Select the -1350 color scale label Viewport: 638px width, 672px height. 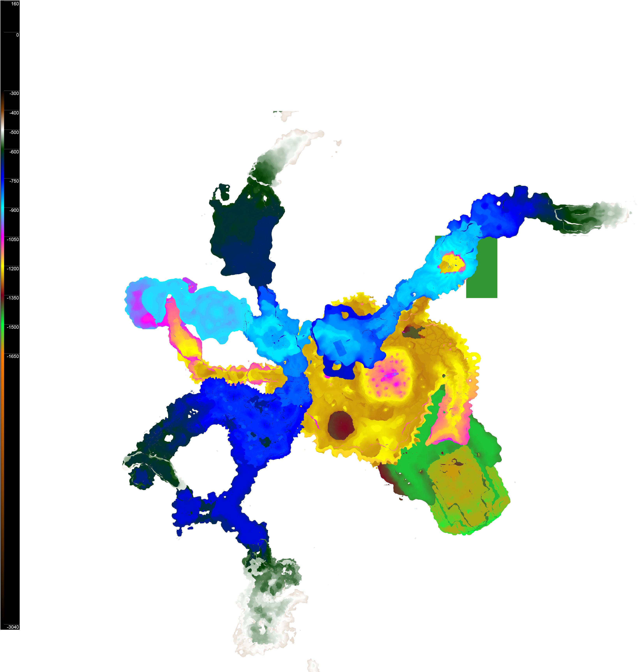pos(13,298)
